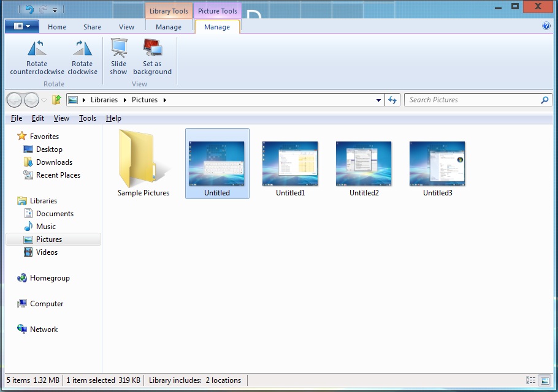Viewport: 558px width, 392px height.
Task: Refresh the Pictures folder view
Action: [392, 100]
